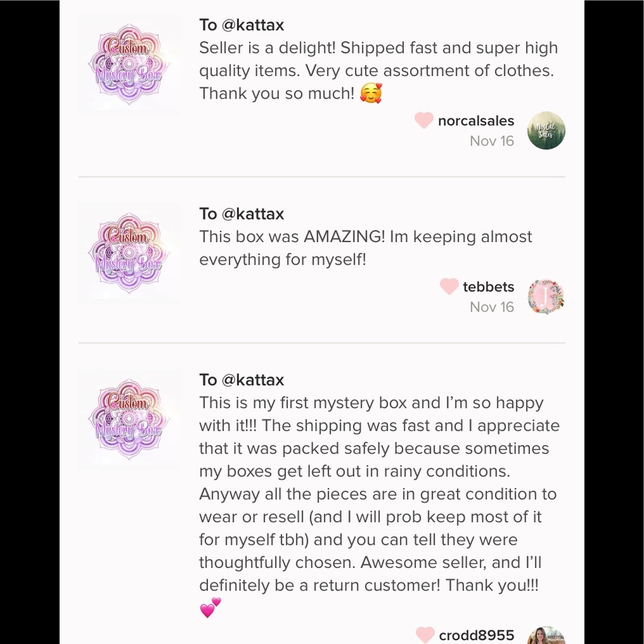Visit norcalsales username link

pos(476,121)
